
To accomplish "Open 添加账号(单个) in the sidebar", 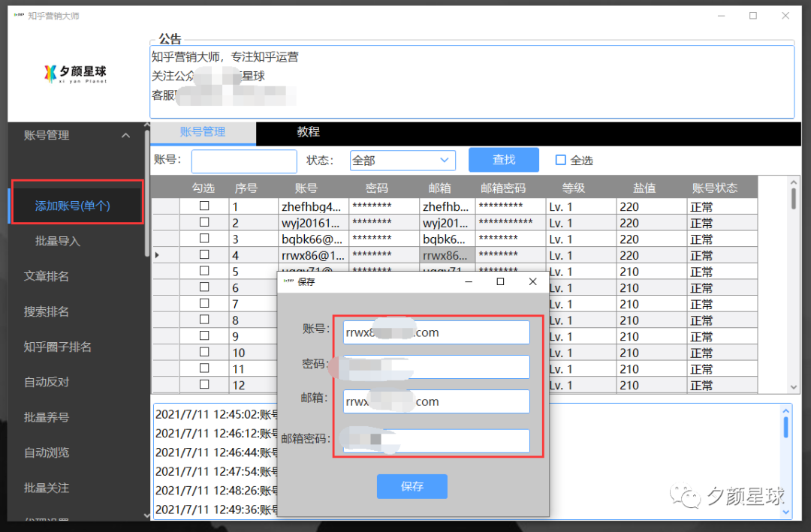I will 72,206.
